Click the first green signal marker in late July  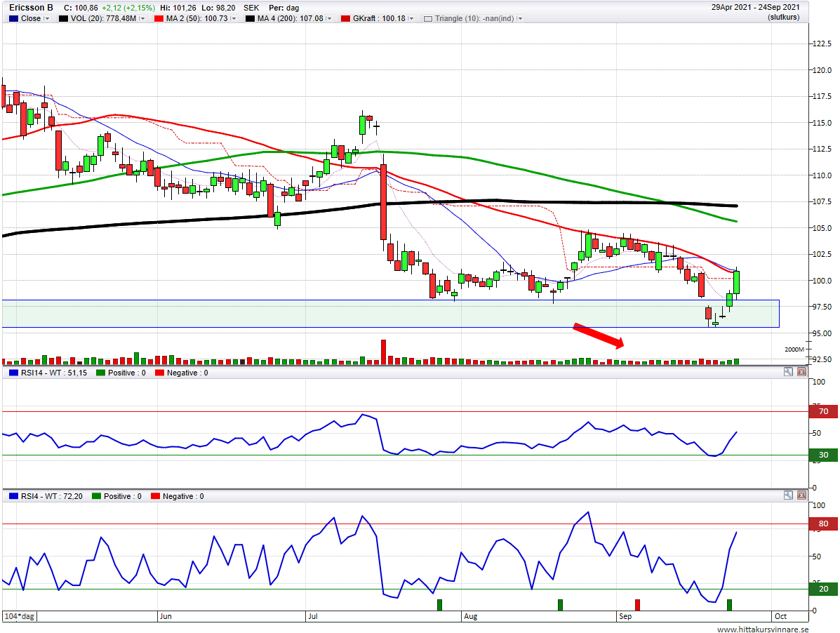click(440, 605)
